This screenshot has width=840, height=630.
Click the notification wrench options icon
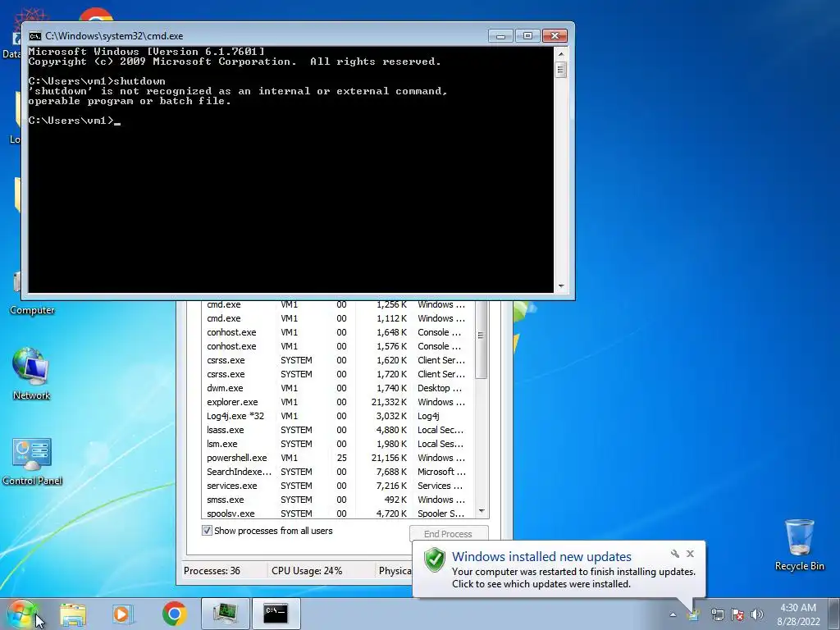675,554
